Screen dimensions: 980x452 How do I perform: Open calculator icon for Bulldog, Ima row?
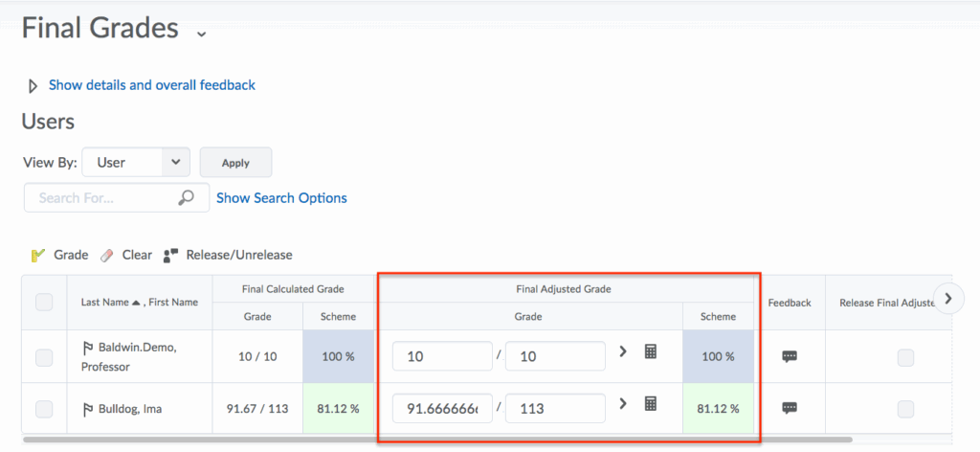651,404
